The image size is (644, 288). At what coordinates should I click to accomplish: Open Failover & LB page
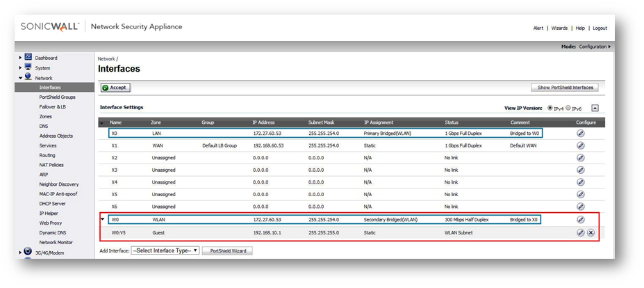coord(53,106)
